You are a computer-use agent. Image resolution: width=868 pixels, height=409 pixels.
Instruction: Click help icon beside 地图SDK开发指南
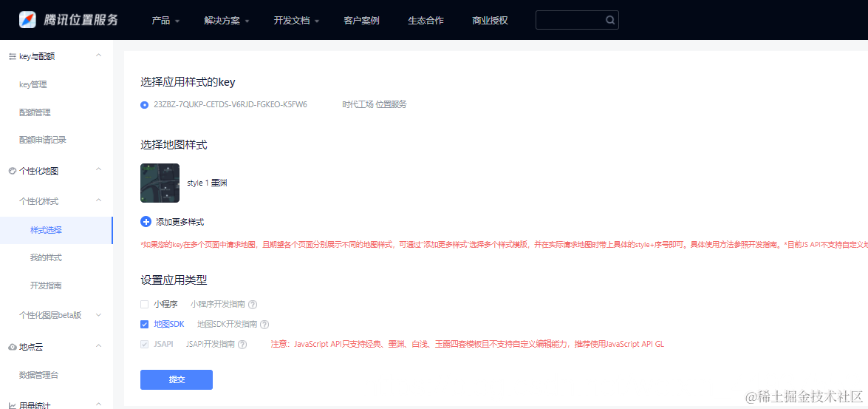pyautogui.click(x=264, y=324)
